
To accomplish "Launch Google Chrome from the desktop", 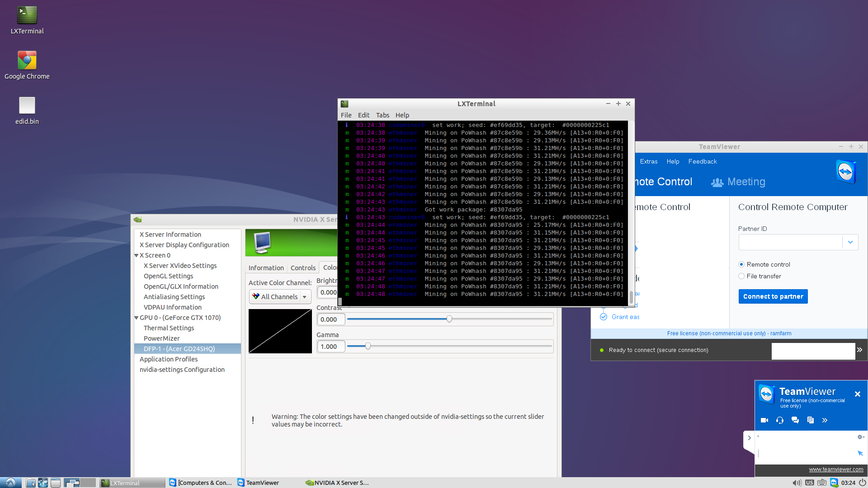I will click(27, 66).
